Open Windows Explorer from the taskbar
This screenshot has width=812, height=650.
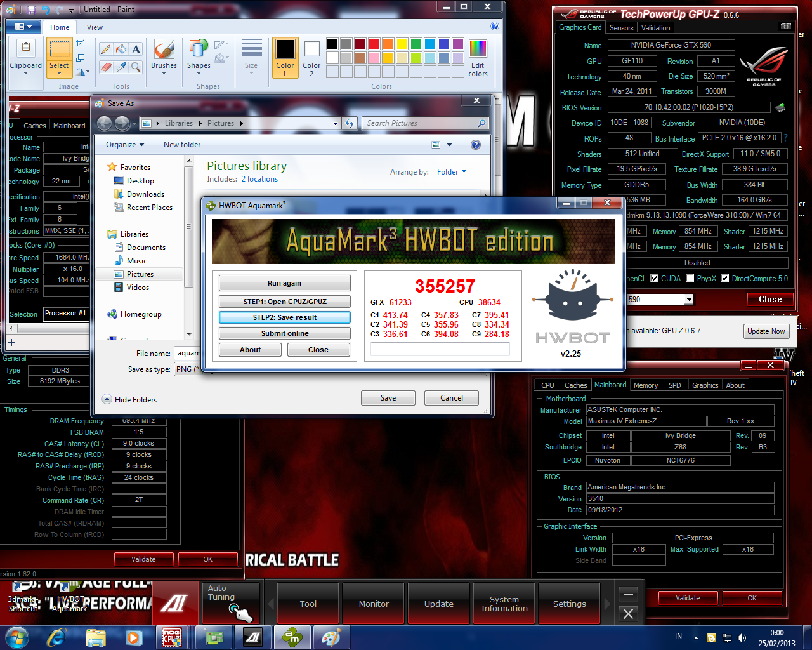click(95, 637)
